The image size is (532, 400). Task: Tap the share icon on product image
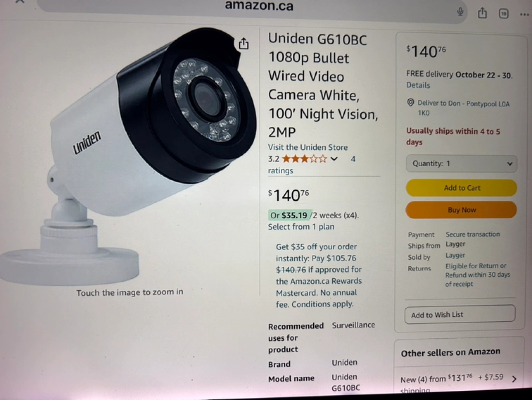coord(243,44)
